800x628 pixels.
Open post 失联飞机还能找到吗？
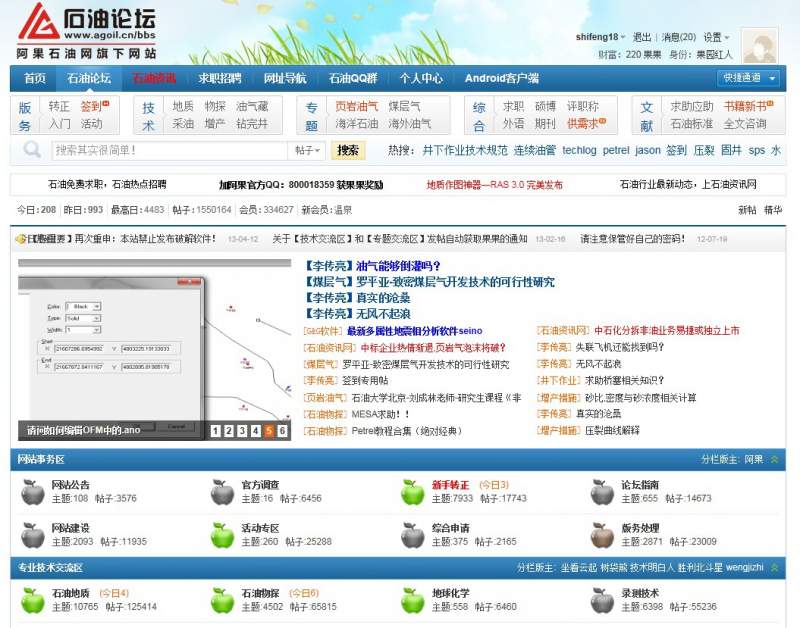[x=620, y=347]
